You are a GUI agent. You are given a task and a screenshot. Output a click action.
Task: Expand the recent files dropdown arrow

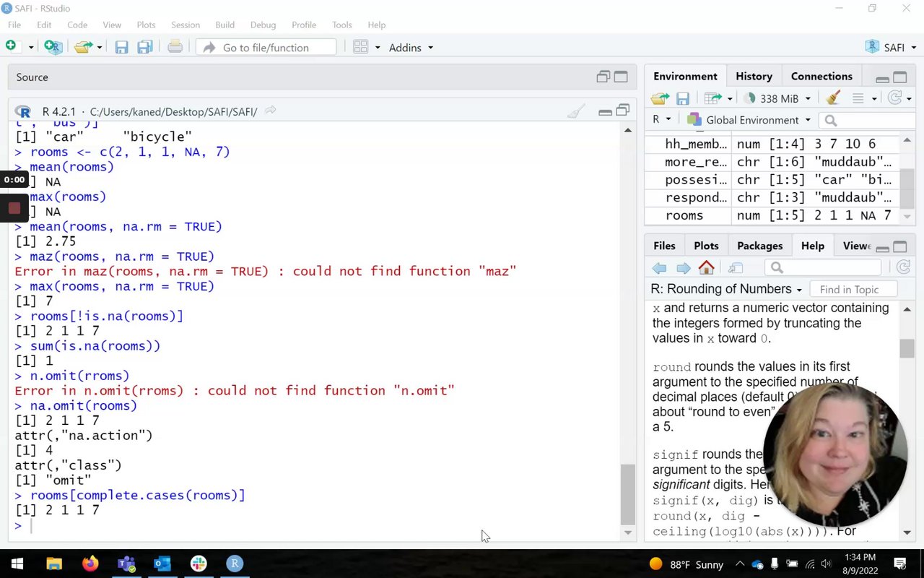coord(100,48)
